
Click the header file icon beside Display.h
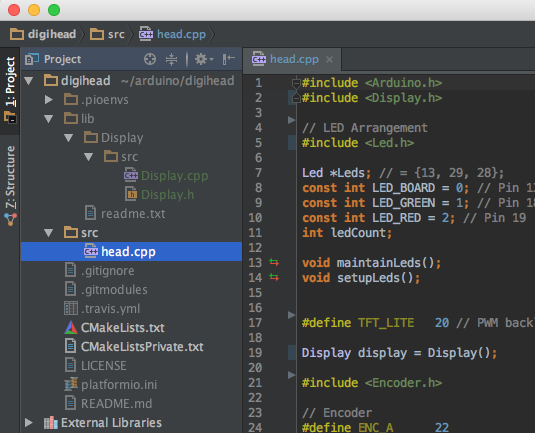131,193
